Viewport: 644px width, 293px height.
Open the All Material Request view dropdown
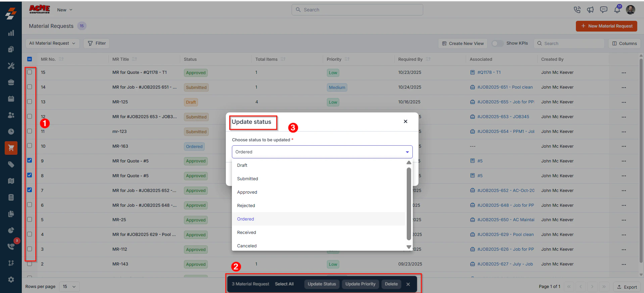click(52, 43)
